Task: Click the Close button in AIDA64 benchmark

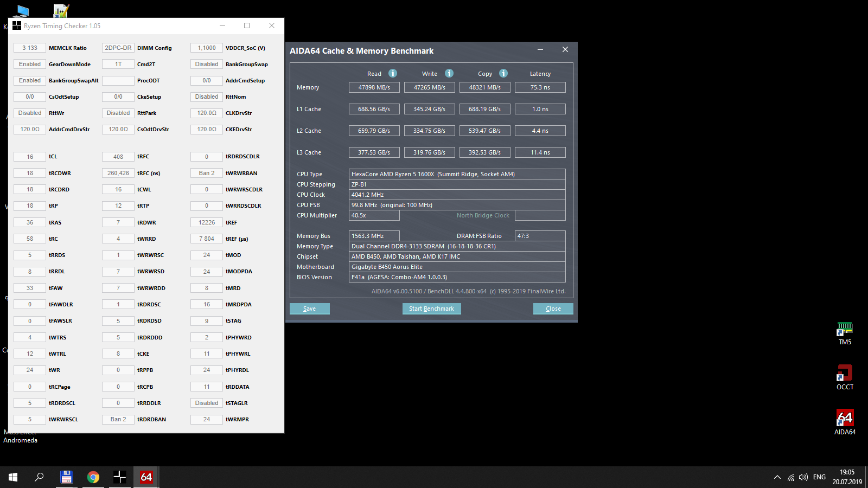Action: (553, 309)
